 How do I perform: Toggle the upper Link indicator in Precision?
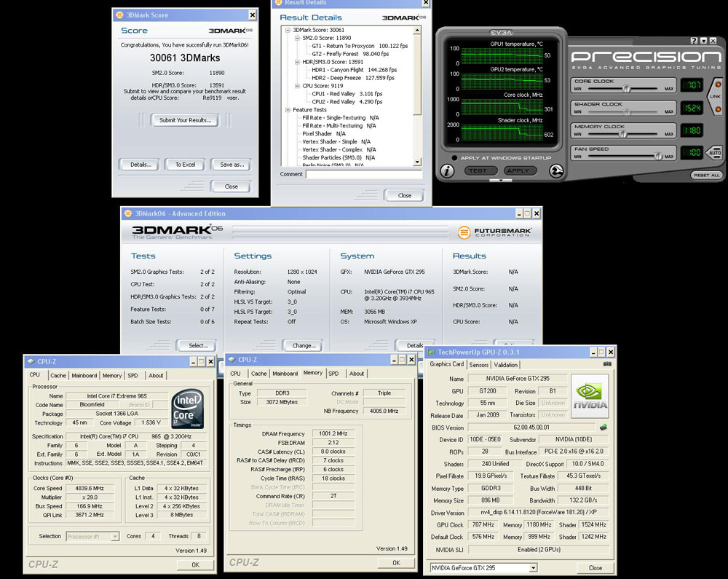pos(719,84)
